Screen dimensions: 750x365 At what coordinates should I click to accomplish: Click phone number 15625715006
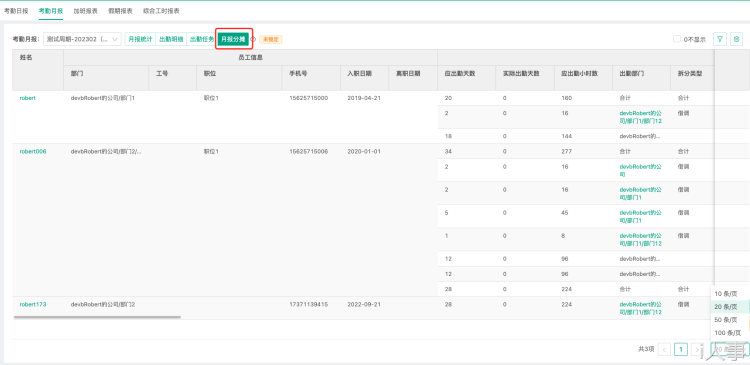click(x=309, y=151)
